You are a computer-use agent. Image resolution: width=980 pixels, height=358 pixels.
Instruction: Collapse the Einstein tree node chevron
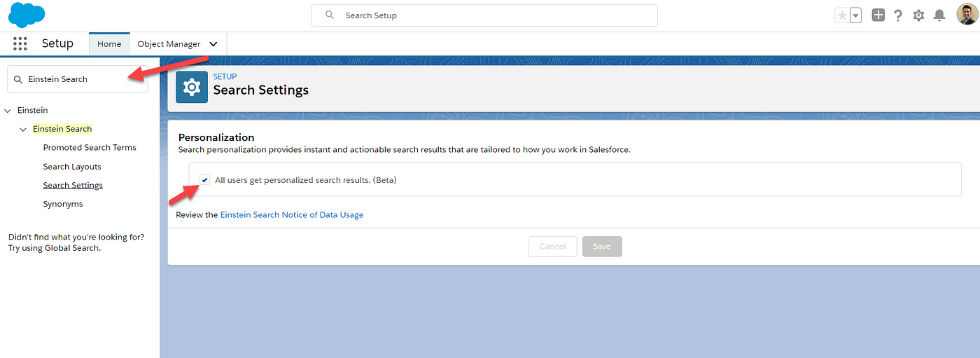point(8,111)
